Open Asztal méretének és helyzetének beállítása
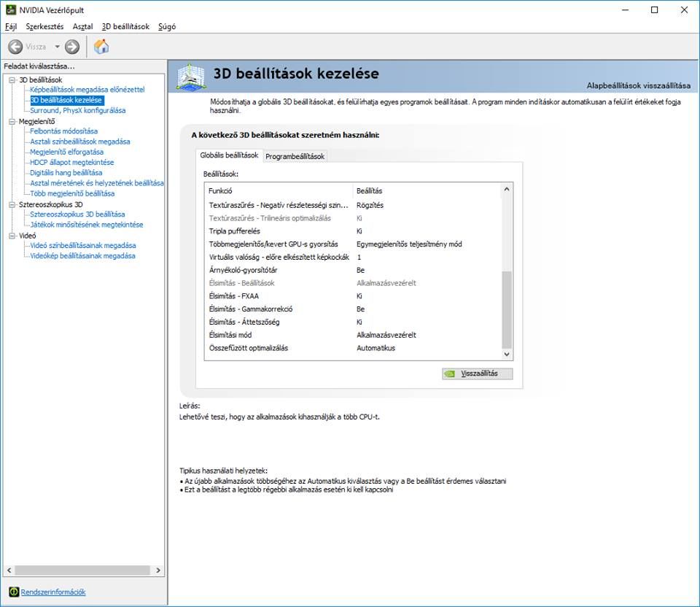Viewport: 700px width, 607px height. pyautogui.click(x=96, y=183)
